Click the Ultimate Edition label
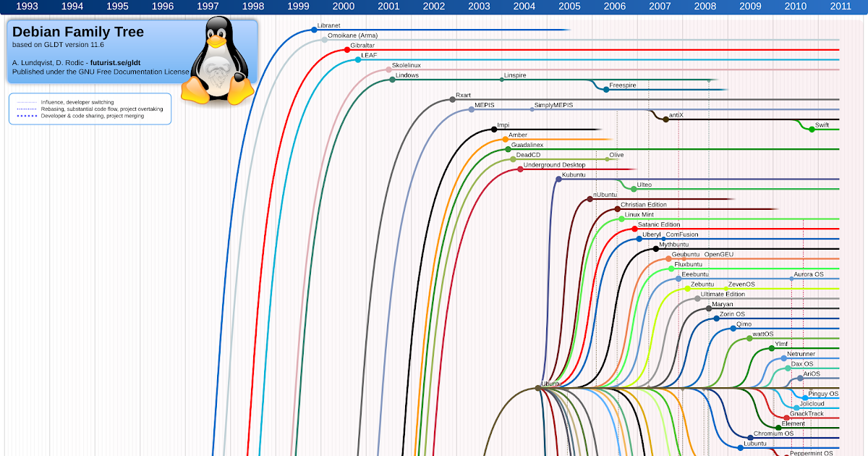The image size is (868, 456). (x=723, y=295)
